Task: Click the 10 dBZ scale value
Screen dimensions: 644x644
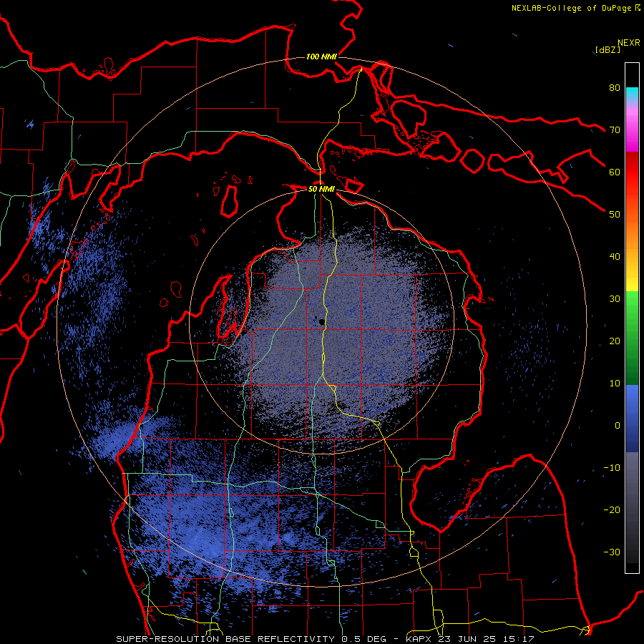Action: [x=615, y=384]
